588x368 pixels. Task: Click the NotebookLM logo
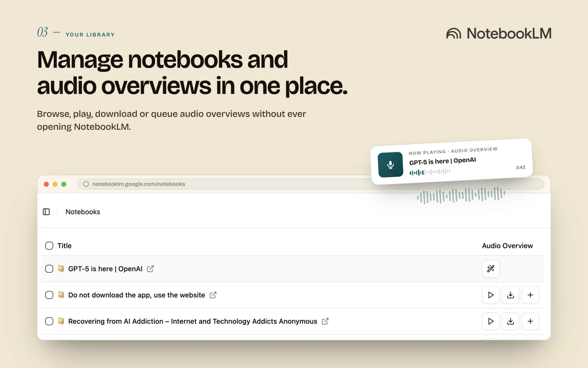point(499,33)
